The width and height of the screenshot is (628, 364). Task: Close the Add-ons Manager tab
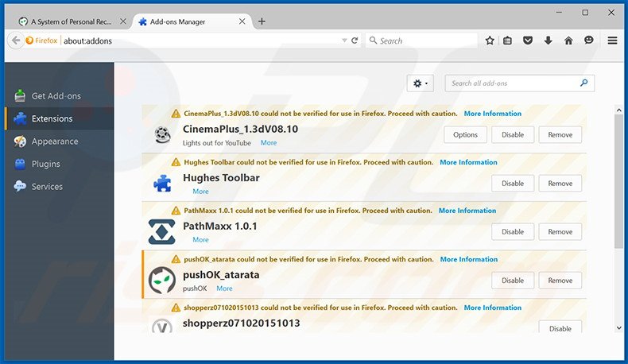(x=242, y=21)
